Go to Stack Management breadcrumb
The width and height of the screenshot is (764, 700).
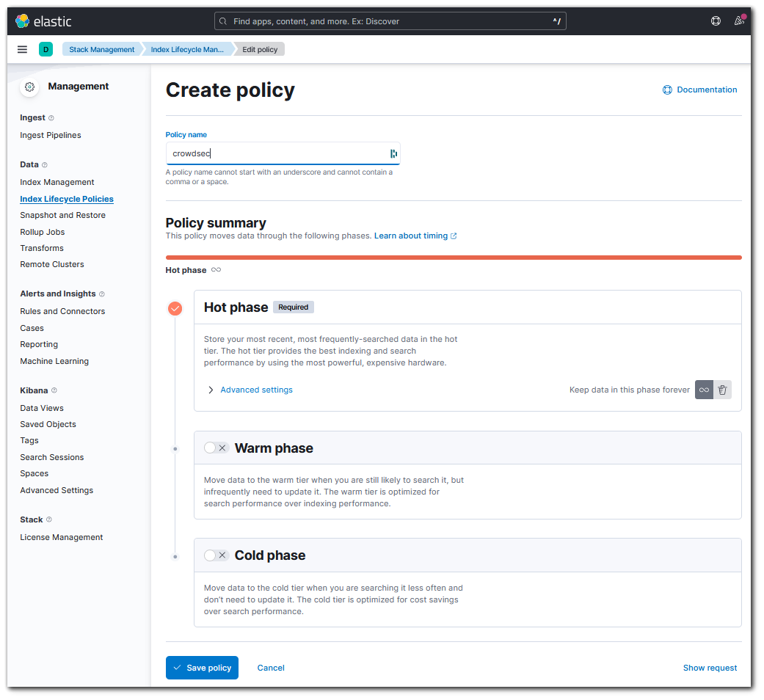102,49
